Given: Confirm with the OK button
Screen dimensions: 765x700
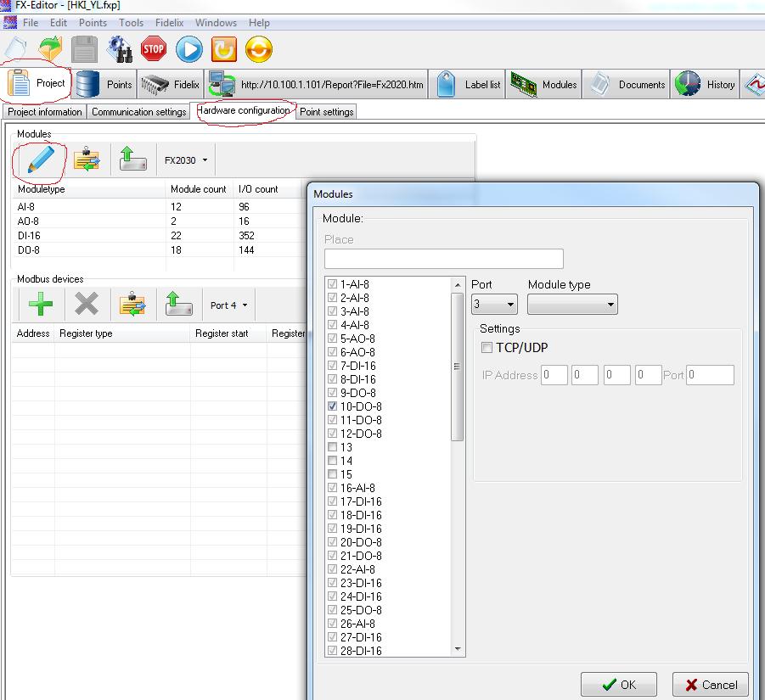Looking at the screenshot, I should pyautogui.click(x=618, y=685).
